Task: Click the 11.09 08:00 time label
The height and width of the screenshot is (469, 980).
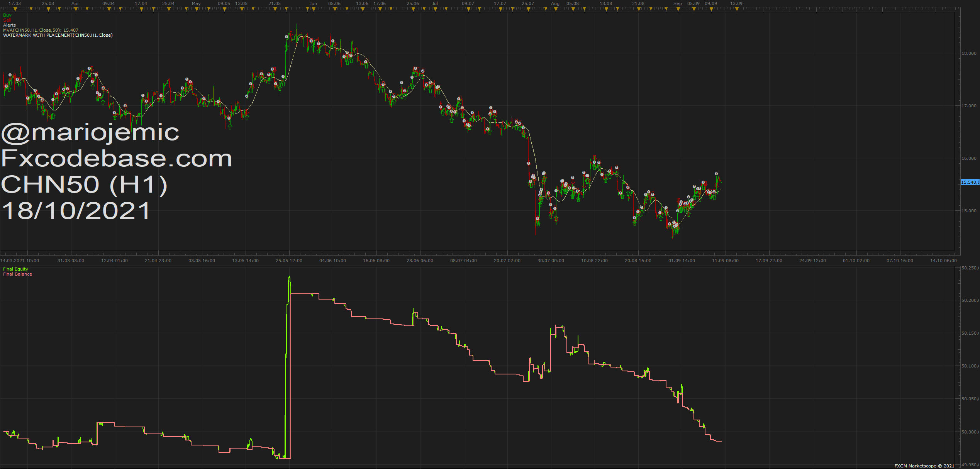Action: point(725,261)
